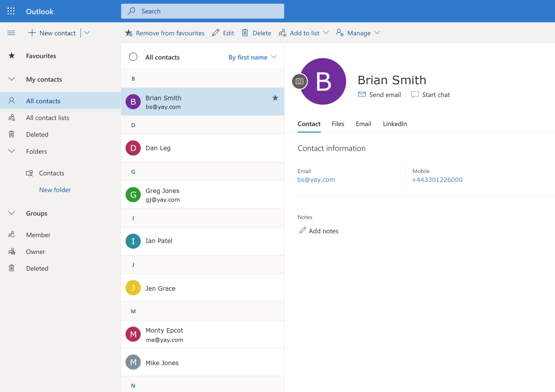Click the search magnifier icon
This screenshot has height=392, width=555.
pyautogui.click(x=131, y=11)
